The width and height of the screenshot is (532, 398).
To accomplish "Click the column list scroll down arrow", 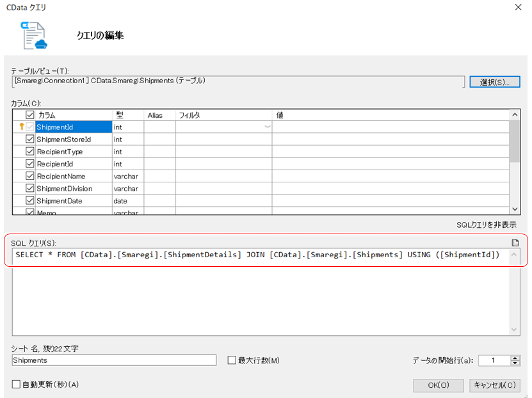I will [x=515, y=209].
